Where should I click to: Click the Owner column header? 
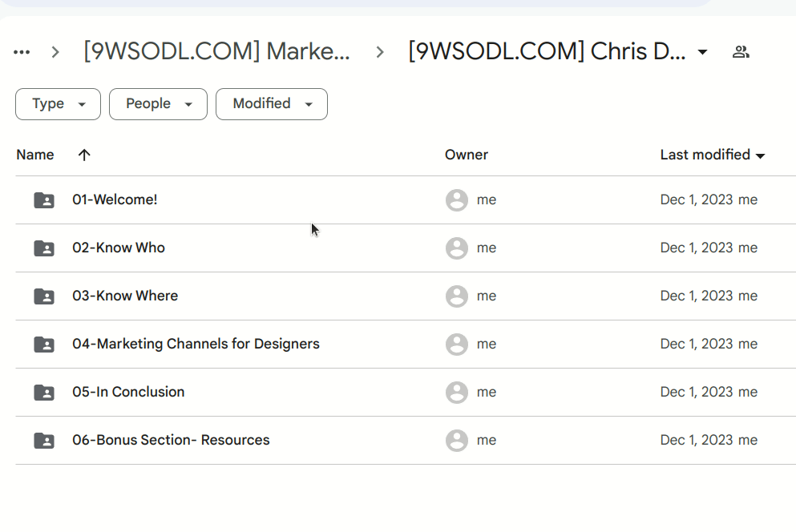(x=466, y=155)
